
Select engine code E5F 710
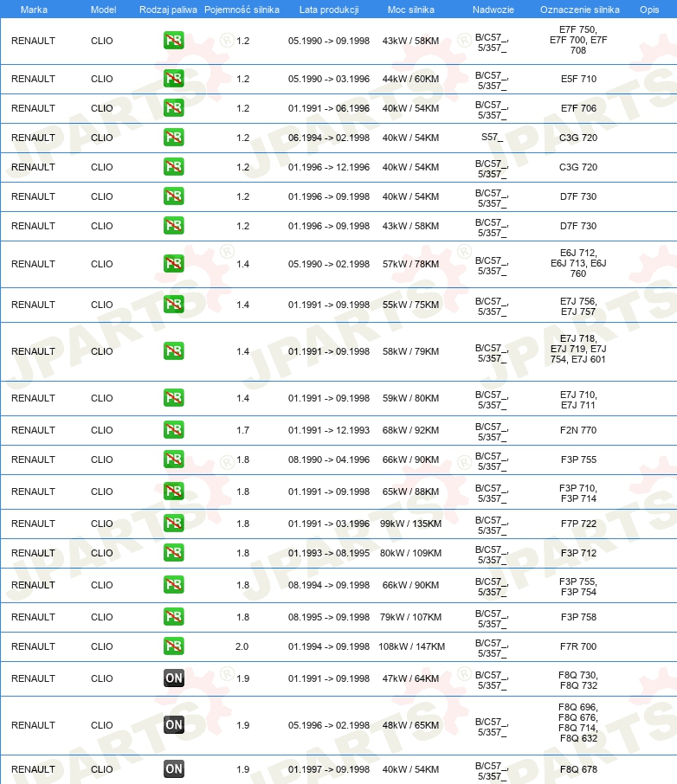point(578,79)
